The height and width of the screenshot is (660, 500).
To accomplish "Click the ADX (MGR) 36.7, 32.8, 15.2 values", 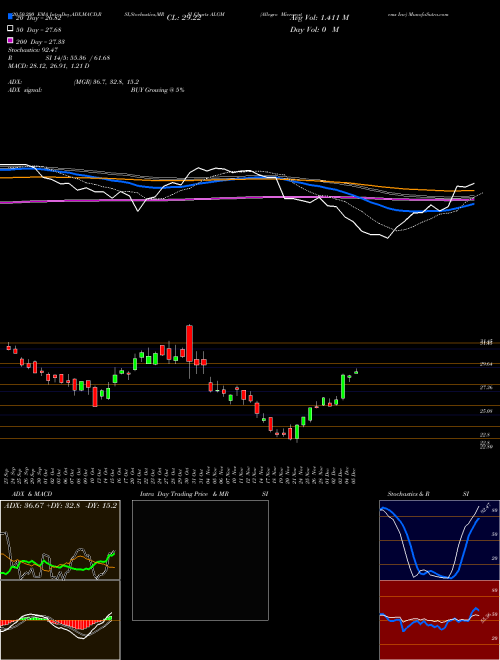I will point(106,82).
